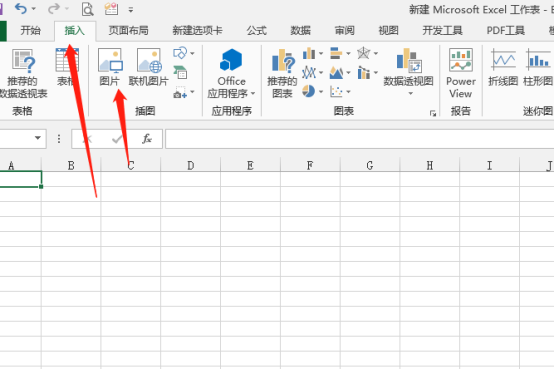Switch to the 公式 tab
554x369 pixels.
(257, 31)
